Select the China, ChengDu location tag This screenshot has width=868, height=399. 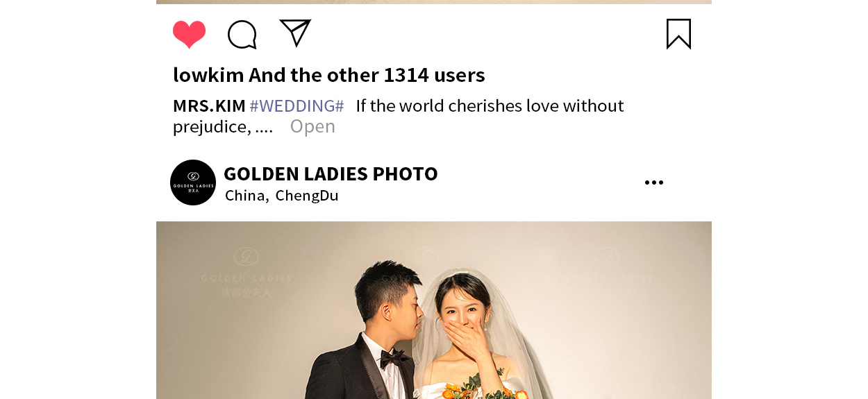(x=282, y=196)
